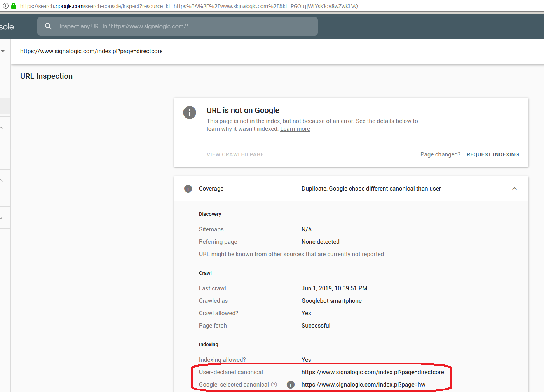Viewport: 544px width, 392px height.
Task: Click the 'Successful' page fetch value
Action: (316, 326)
